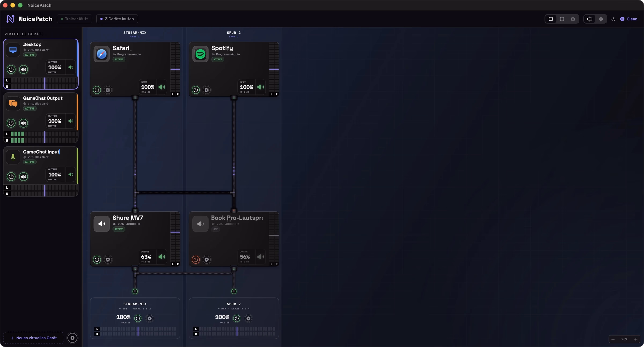Click the Desktop monitor icon
Screen dimensions: 644x347
point(13,50)
